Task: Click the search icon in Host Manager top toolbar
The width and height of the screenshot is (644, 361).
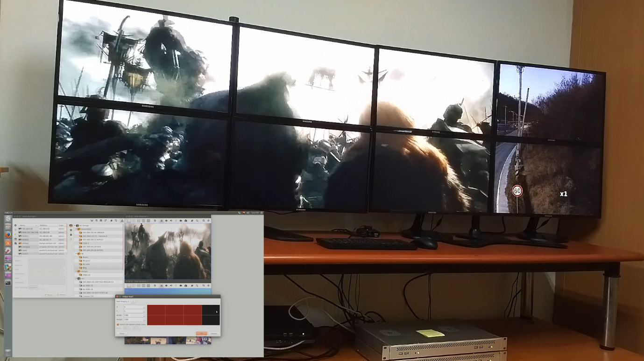Action: [x=97, y=220]
